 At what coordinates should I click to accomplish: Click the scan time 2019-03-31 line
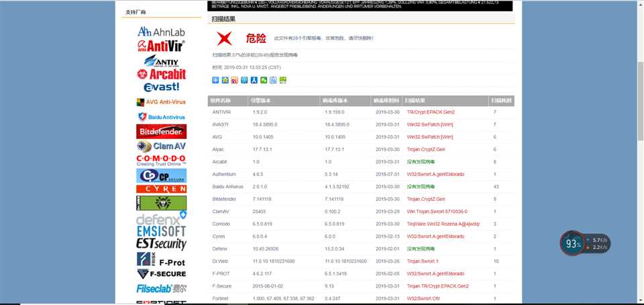(x=246, y=67)
